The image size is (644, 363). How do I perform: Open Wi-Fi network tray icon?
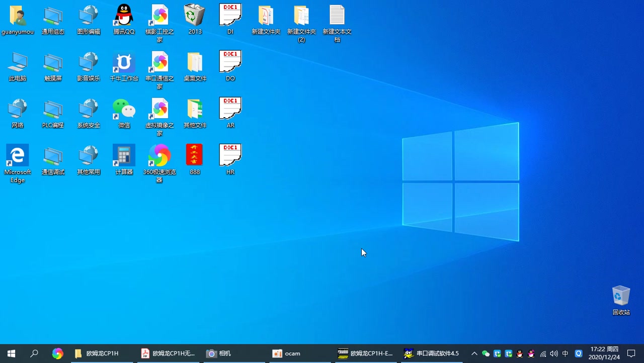(543, 353)
